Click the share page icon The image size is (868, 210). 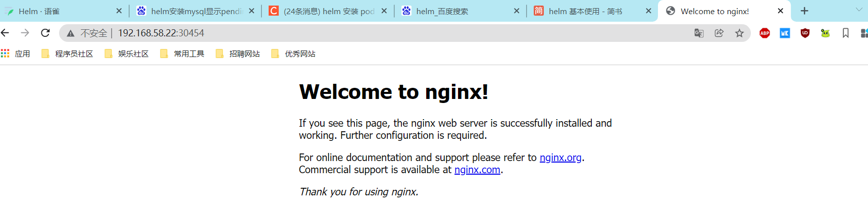tap(719, 33)
